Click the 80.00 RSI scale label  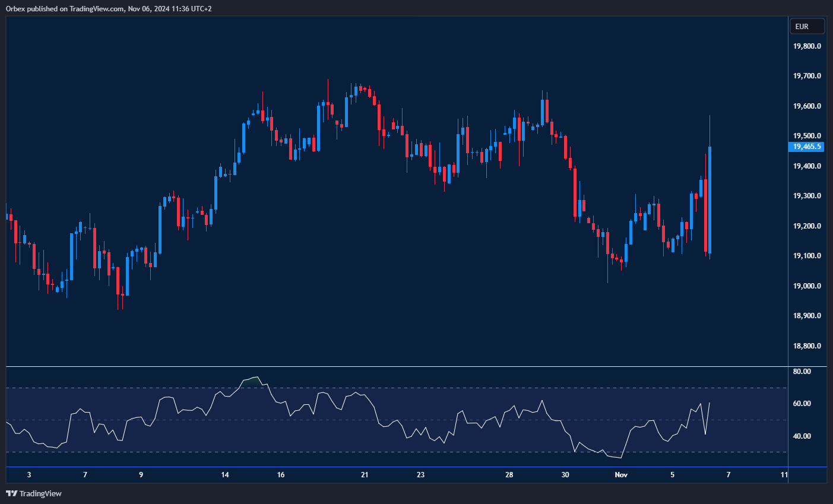pos(802,372)
